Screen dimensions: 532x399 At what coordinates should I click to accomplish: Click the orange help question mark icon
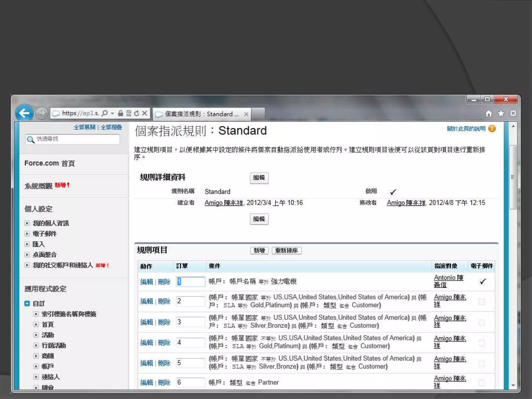492,129
